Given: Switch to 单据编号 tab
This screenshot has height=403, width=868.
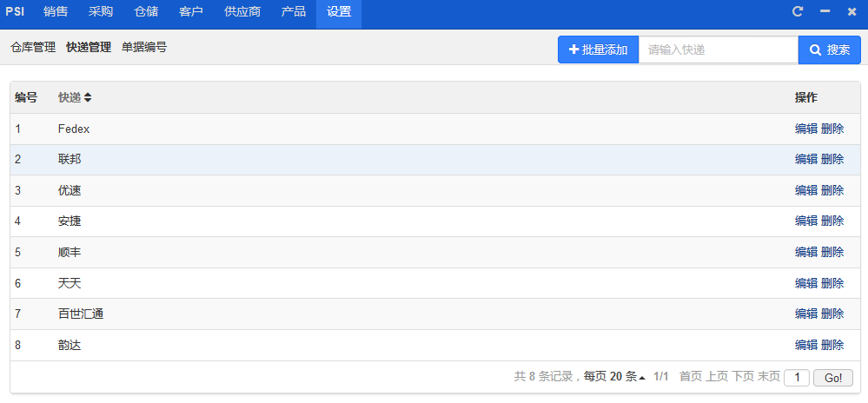Looking at the screenshot, I should [x=144, y=48].
